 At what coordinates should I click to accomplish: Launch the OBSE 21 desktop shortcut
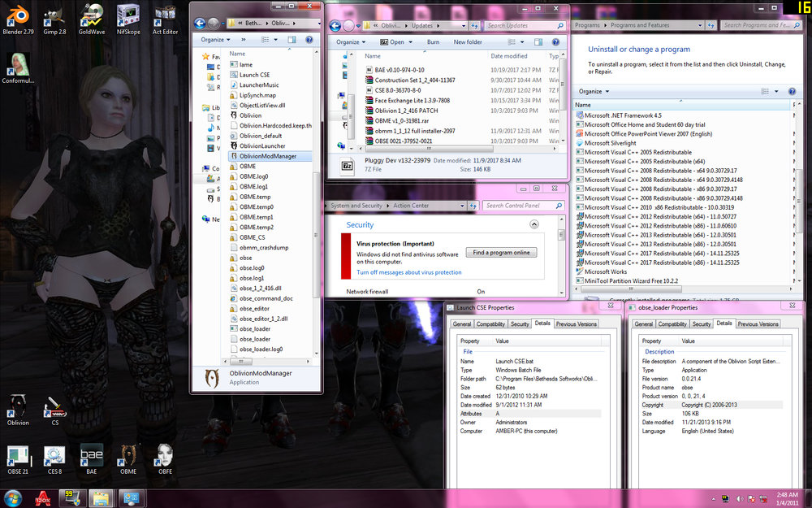(x=18, y=458)
